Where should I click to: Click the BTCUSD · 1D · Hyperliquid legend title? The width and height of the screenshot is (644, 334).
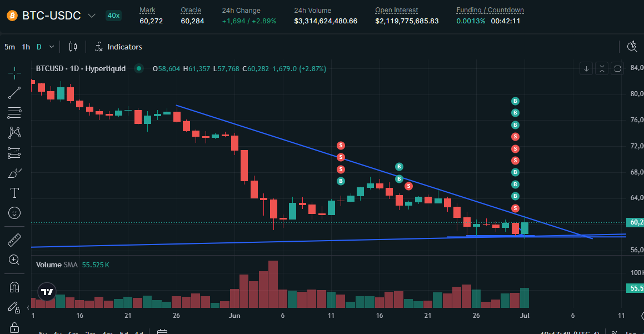81,68
